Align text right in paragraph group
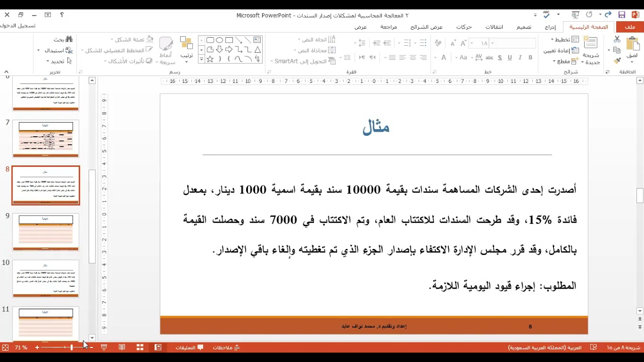Viewport: 644px width, 362px height. point(424,58)
